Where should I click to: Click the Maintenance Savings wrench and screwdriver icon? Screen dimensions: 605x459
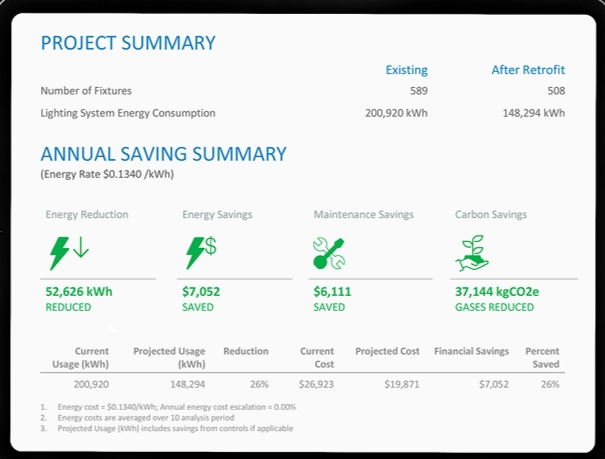click(x=329, y=253)
